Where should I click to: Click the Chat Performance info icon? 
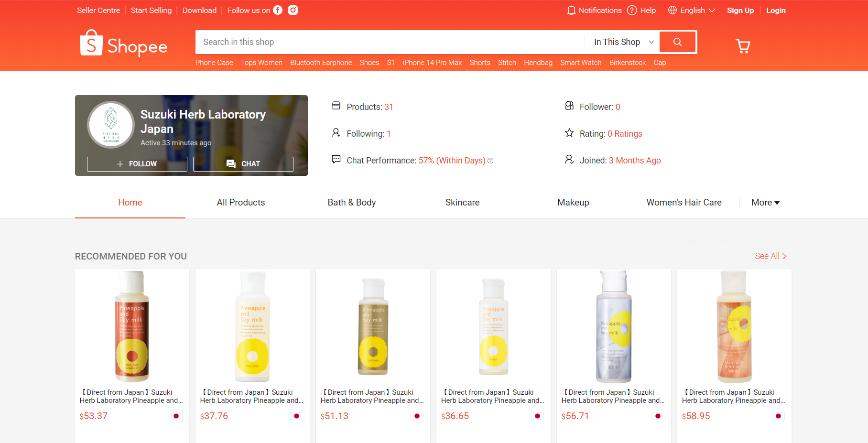tap(490, 161)
